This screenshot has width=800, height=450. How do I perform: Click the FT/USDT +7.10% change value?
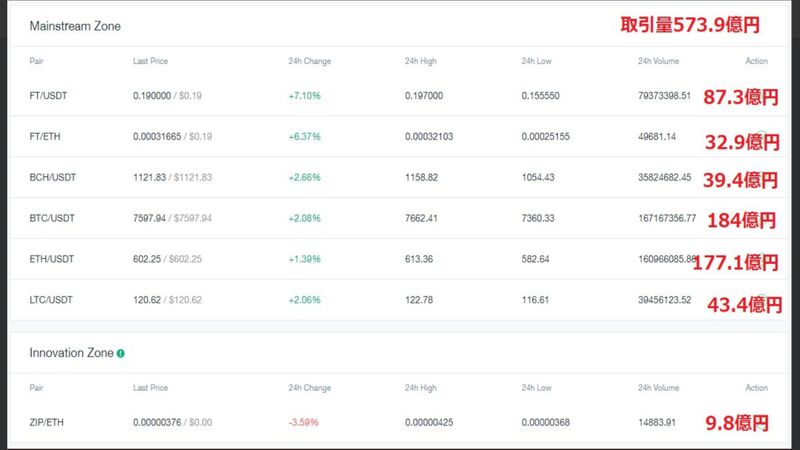tap(304, 95)
